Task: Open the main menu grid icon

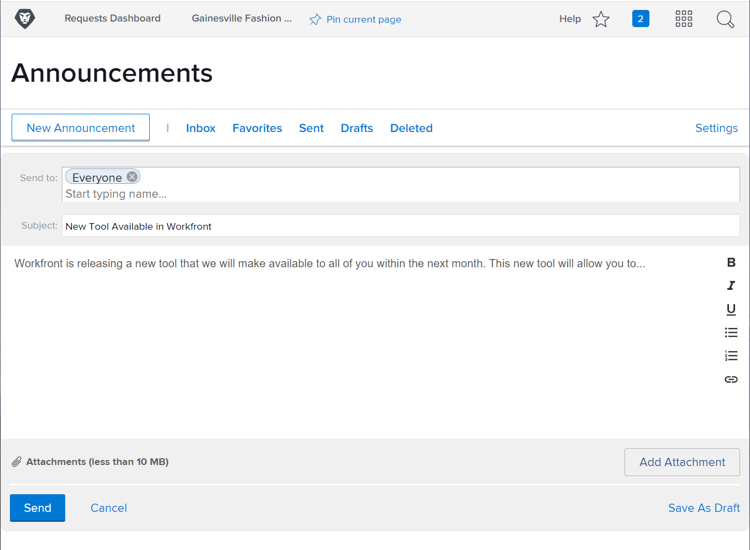Action: point(684,19)
